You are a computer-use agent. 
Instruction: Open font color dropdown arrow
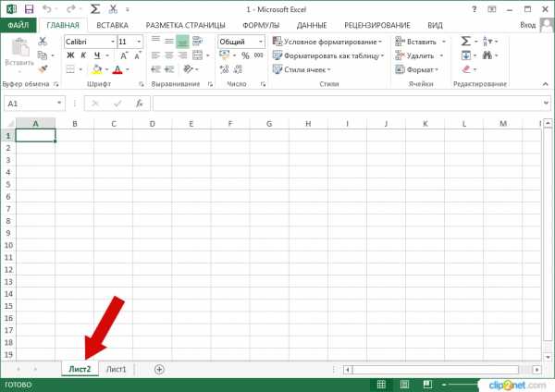(128, 69)
